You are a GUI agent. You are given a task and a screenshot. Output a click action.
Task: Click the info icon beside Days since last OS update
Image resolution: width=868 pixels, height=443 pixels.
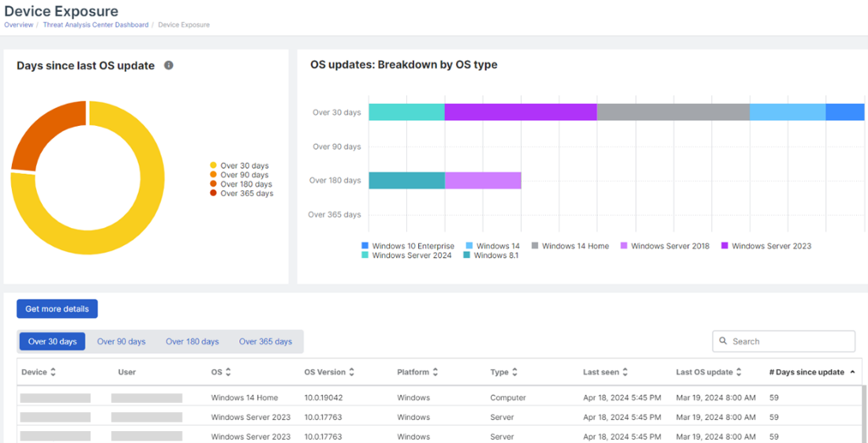pos(169,65)
